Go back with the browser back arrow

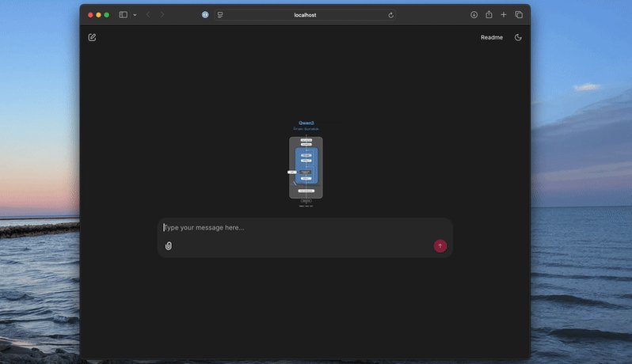(148, 15)
